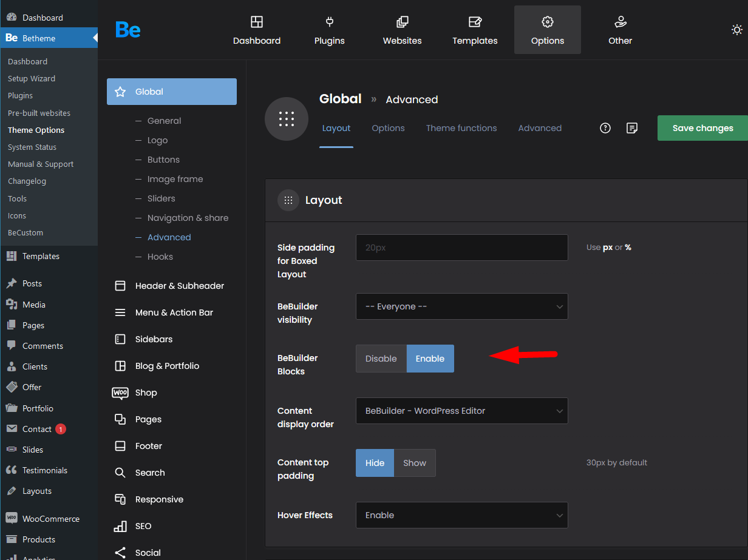Image resolution: width=748 pixels, height=560 pixels.
Task: Open the Changelog link
Action: pyautogui.click(x=27, y=181)
